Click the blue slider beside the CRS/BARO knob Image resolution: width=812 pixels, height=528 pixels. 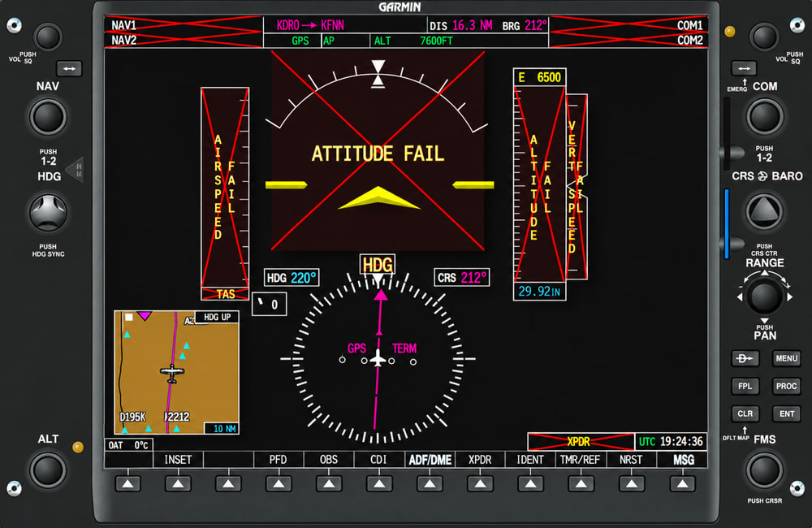click(727, 224)
